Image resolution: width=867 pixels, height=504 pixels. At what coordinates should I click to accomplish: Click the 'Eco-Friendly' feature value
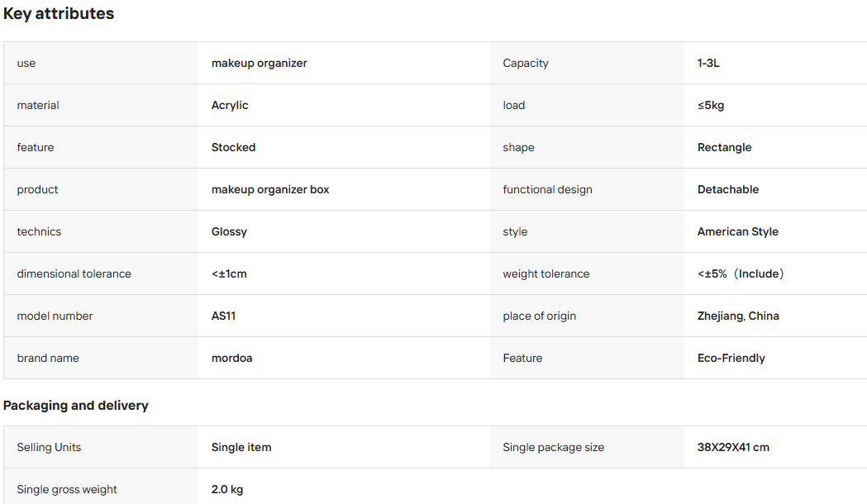point(731,358)
